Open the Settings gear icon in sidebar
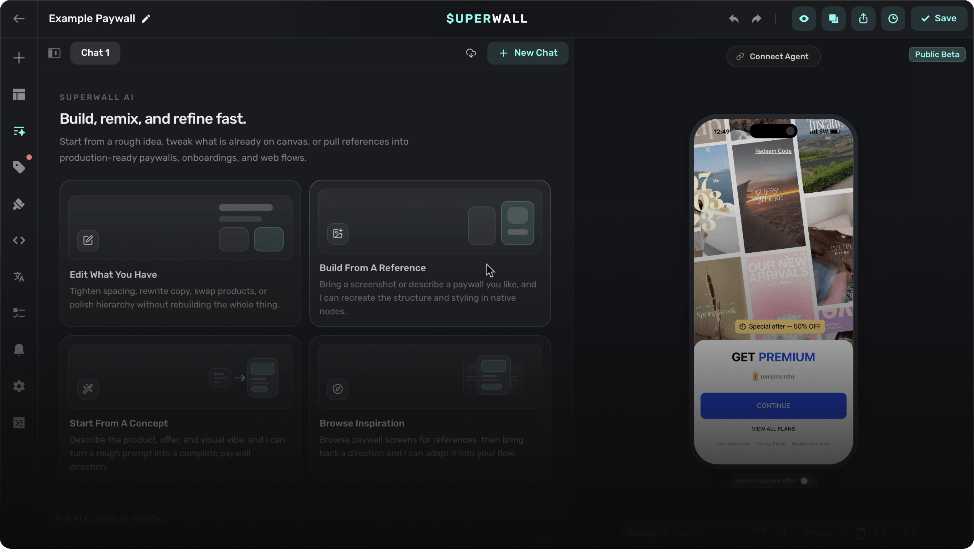 click(x=19, y=386)
